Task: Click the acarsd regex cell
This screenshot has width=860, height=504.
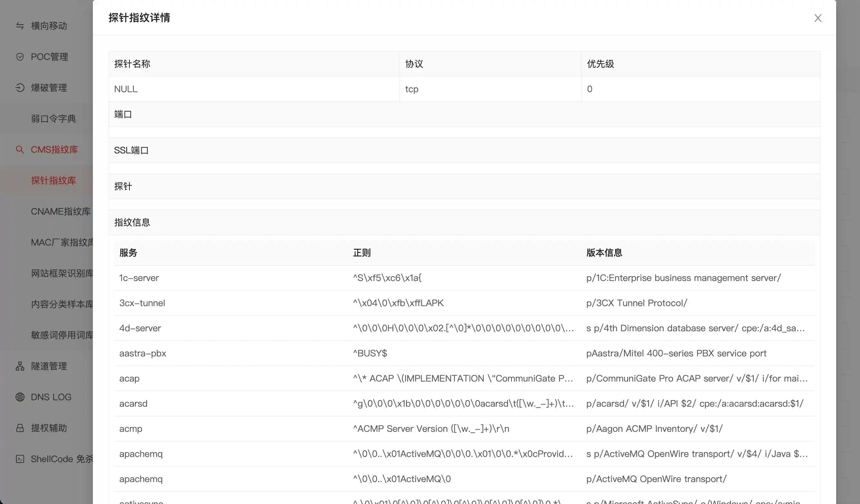Action: (x=463, y=404)
